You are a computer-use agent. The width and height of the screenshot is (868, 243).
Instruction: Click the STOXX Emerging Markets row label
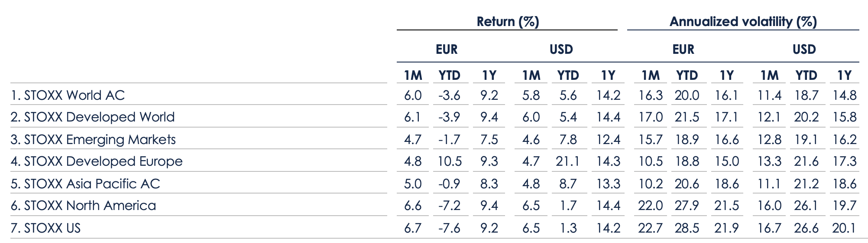click(x=93, y=140)
